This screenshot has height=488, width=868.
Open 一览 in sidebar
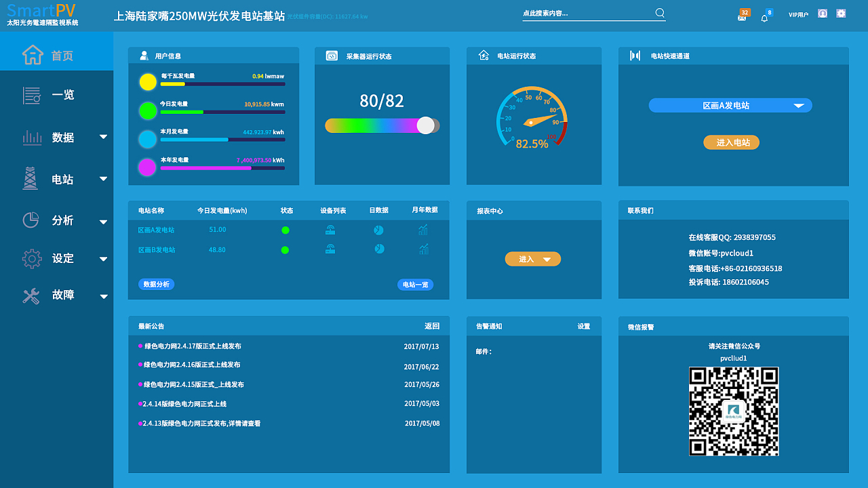pyautogui.click(x=63, y=95)
